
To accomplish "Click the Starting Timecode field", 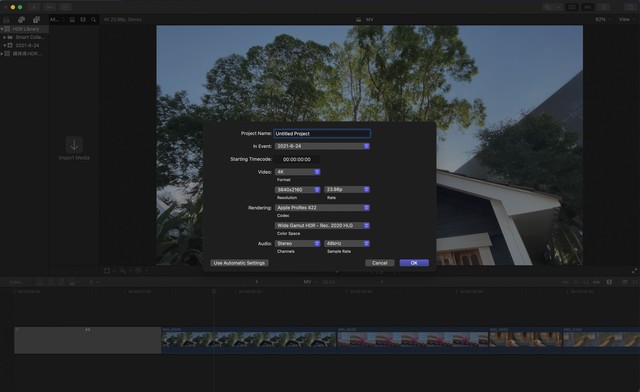I will pos(297,159).
